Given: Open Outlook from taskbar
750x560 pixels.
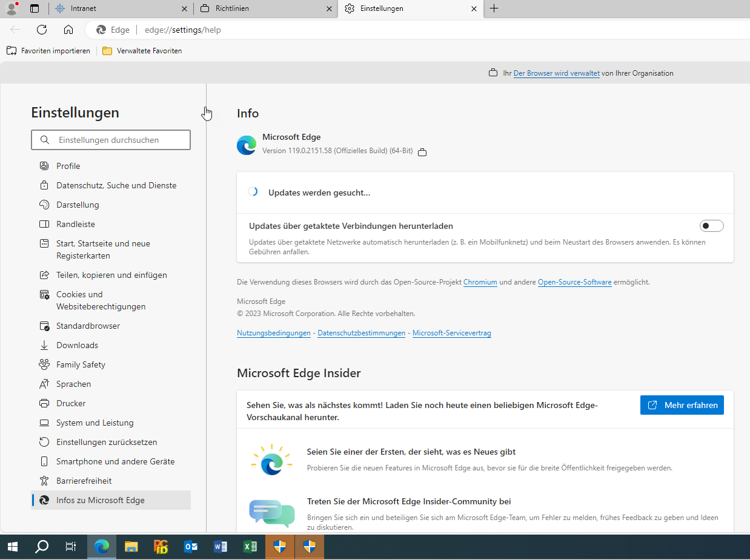Looking at the screenshot, I should pos(191,547).
